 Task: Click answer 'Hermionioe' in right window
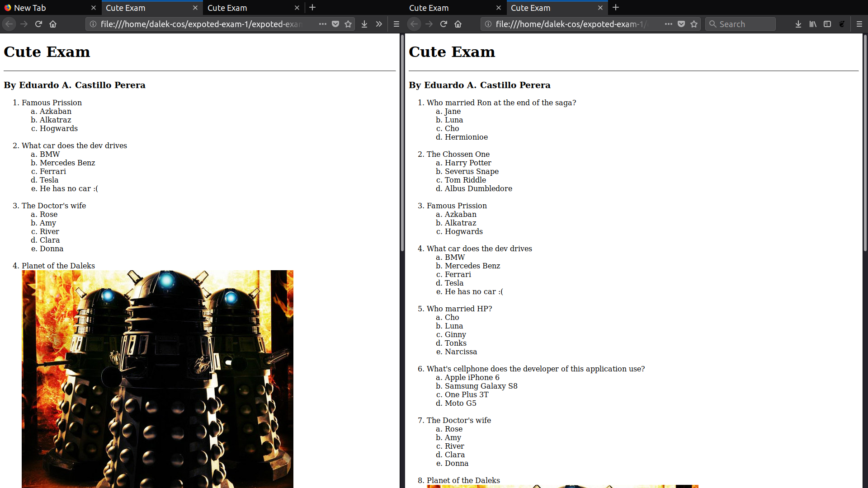click(x=466, y=137)
